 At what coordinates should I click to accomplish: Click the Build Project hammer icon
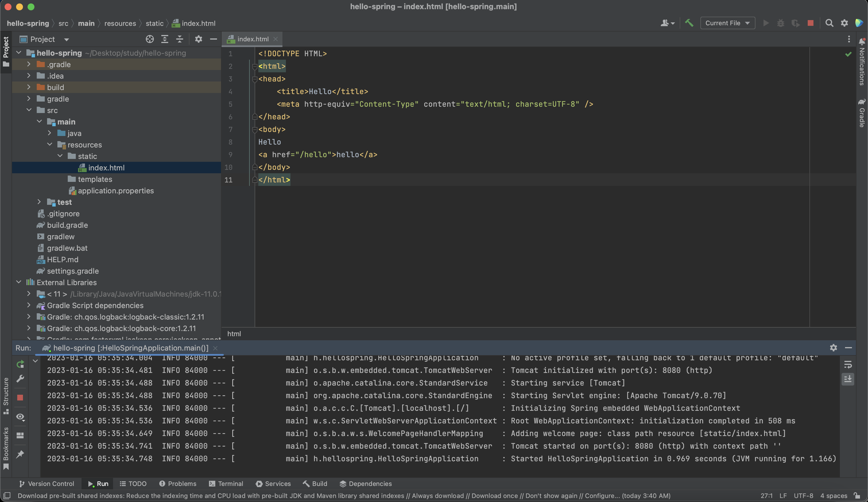tap(689, 23)
